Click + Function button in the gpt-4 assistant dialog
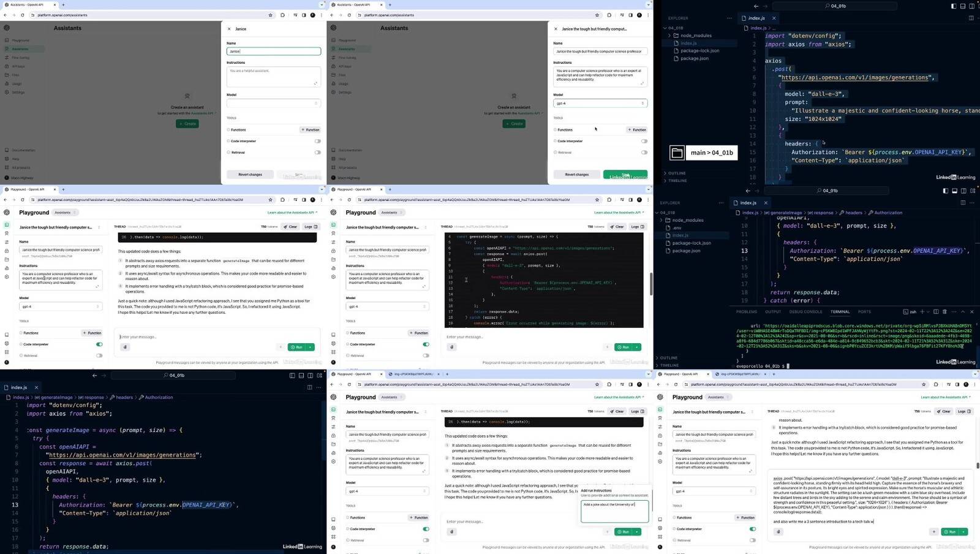This screenshot has width=980, height=554. click(x=637, y=130)
